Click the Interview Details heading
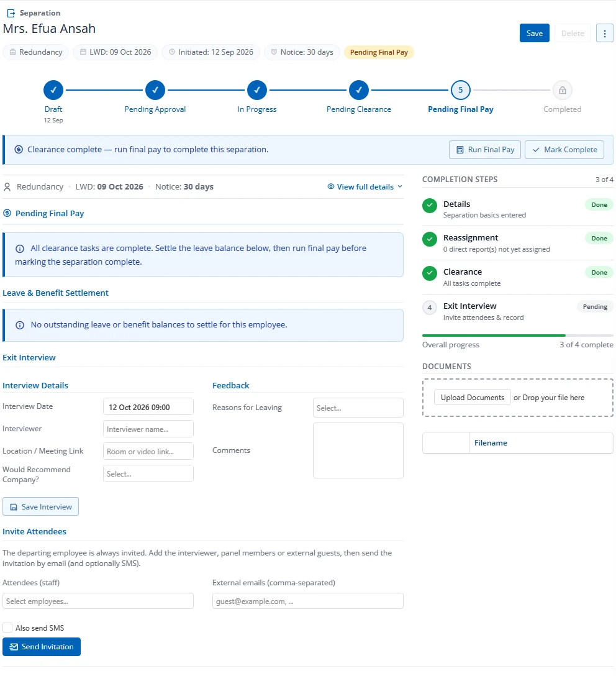616x676 pixels. pyautogui.click(x=35, y=385)
